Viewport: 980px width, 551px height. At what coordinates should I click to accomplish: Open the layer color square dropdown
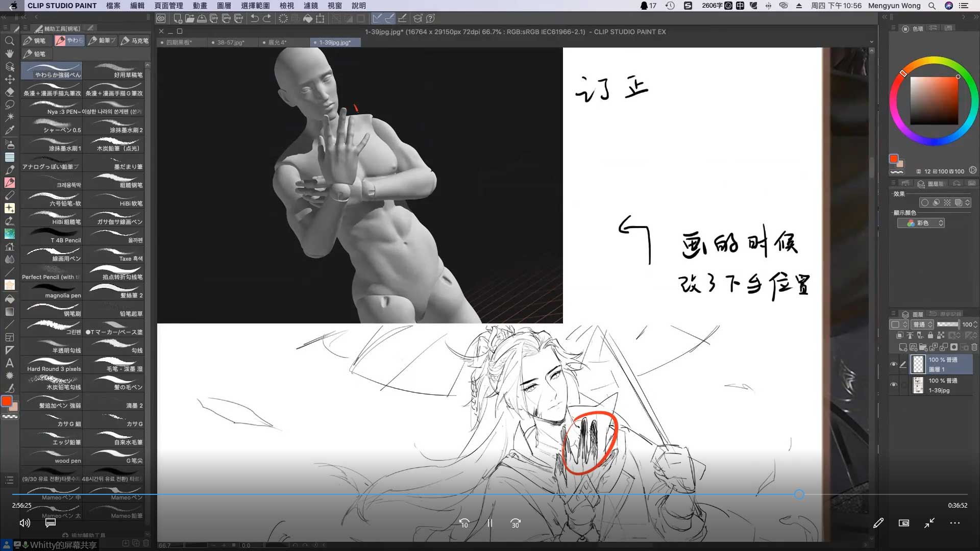[x=899, y=324]
